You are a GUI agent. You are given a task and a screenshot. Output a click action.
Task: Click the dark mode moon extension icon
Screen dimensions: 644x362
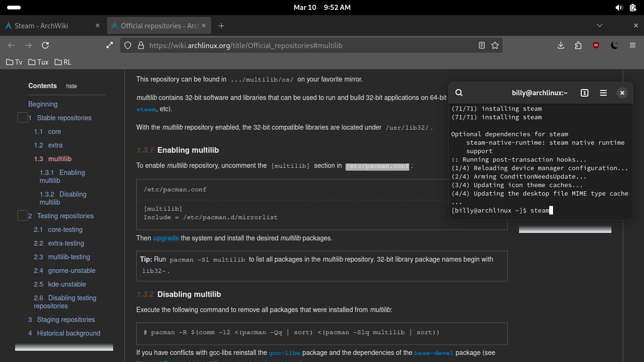point(614,45)
